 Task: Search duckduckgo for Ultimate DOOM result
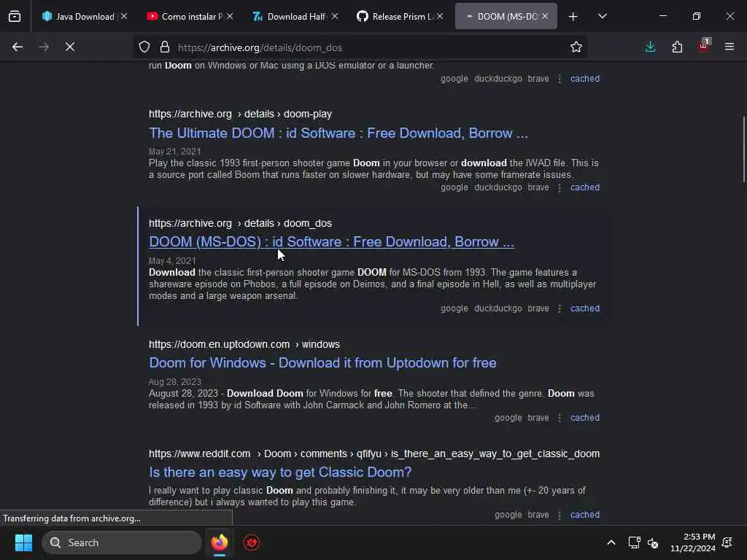(x=498, y=187)
